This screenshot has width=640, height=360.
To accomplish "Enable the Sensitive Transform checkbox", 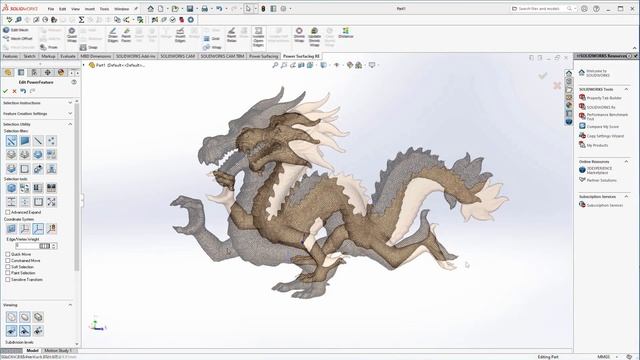I will (8, 280).
